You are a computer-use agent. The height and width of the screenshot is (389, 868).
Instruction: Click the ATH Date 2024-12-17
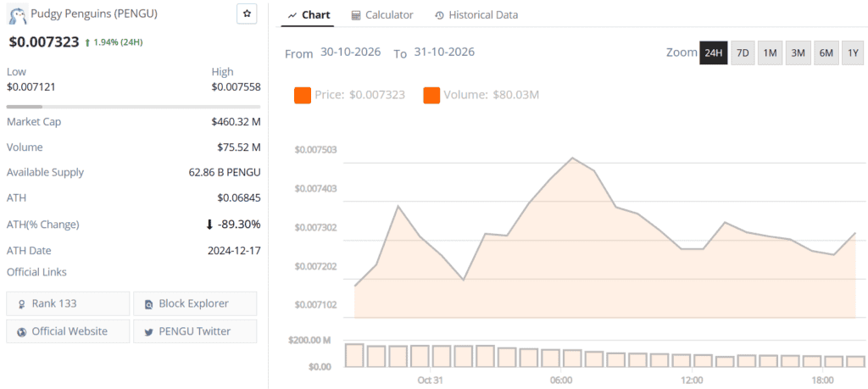pos(234,250)
